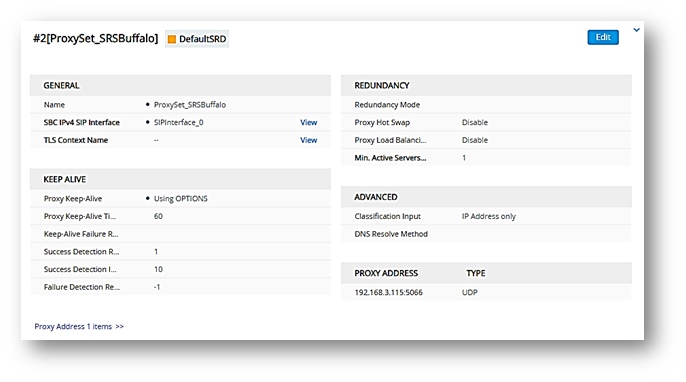Screen dimensions: 686x382
Task: Select the Using OPTIONS value
Action: [x=181, y=199]
